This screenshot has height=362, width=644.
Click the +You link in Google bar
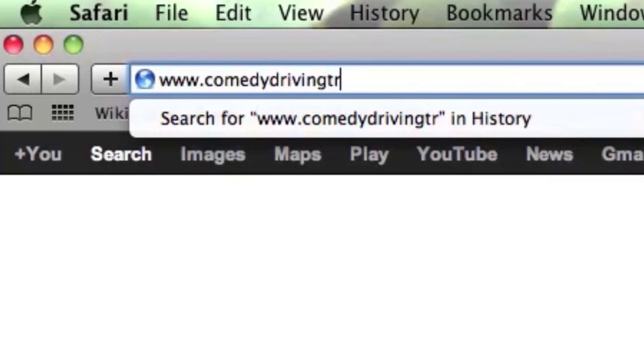[38, 154]
